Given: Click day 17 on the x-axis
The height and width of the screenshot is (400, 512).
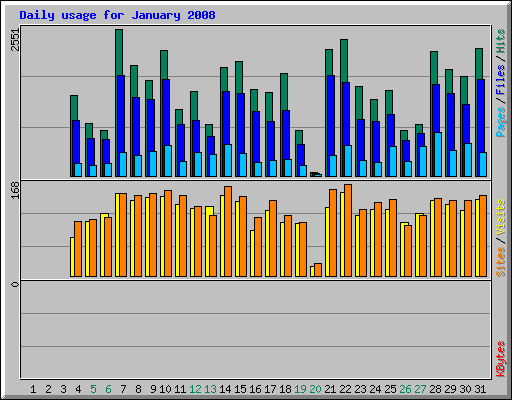Looking at the screenshot, I should click(x=270, y=389).
